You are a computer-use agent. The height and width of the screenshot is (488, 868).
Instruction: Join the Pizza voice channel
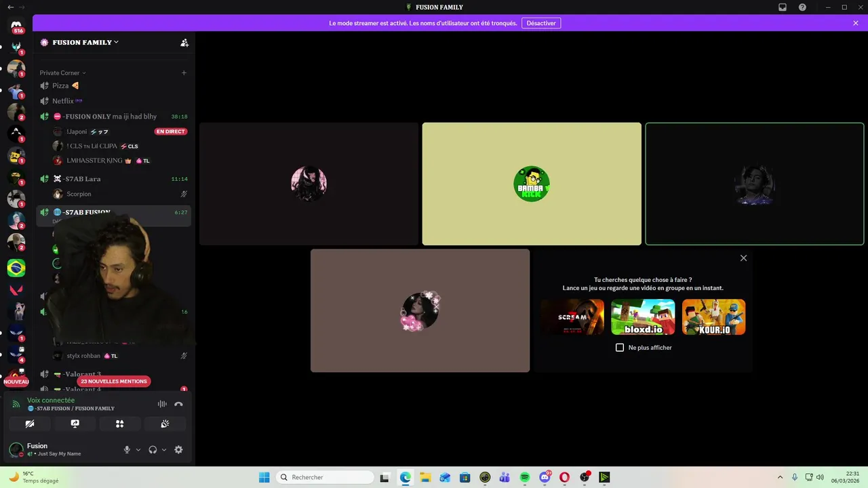tap(113, 85)
